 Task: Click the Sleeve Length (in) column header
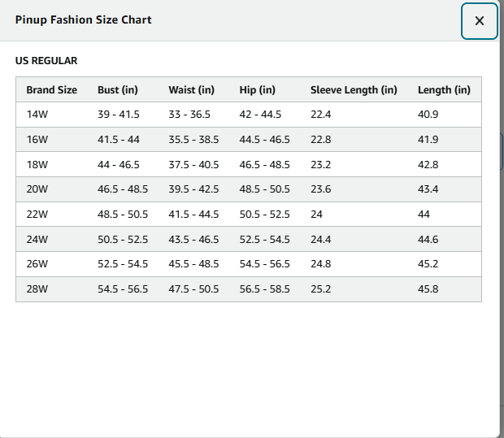354,90
